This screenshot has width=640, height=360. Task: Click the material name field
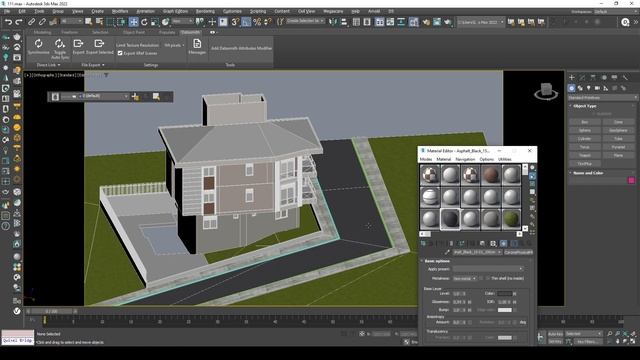477,252
